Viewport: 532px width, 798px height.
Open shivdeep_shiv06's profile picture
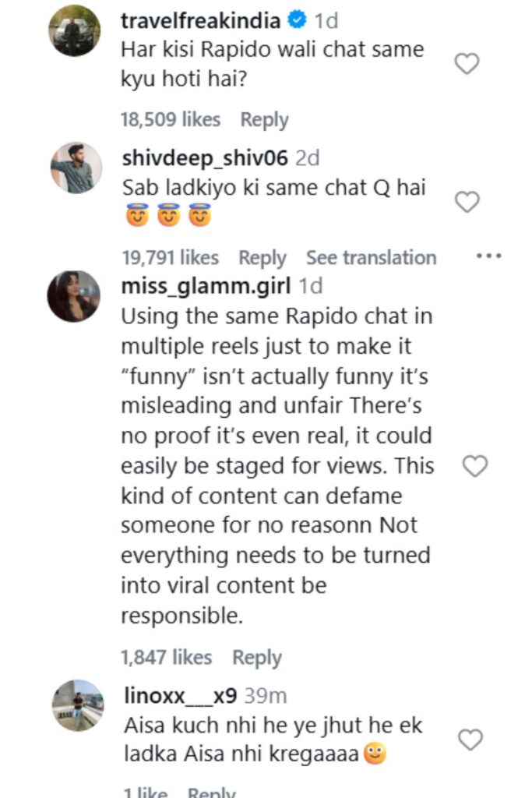pyautogui.click(x=76, y=168)
